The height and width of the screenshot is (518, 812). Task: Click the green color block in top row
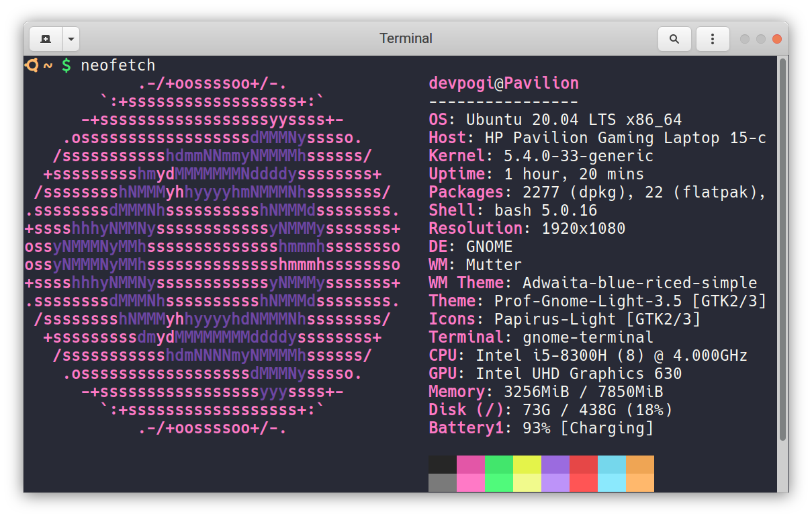(x=499, y=464)
